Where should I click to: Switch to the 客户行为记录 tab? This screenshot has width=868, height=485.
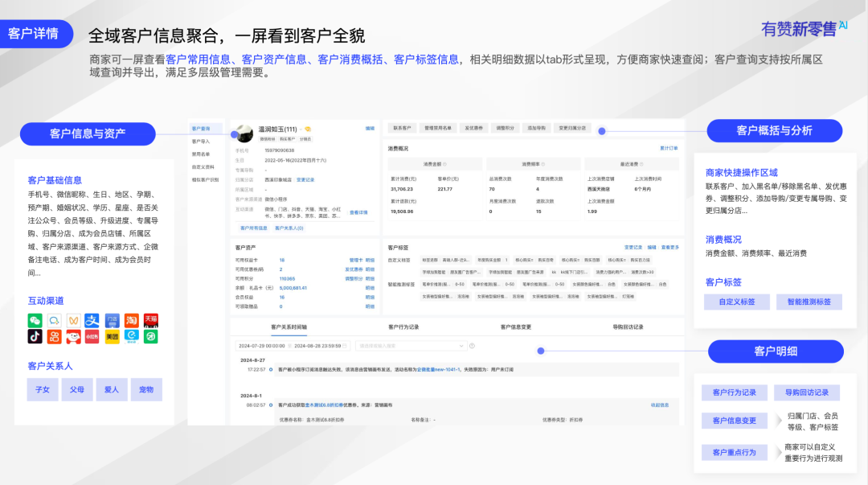coord(403,327)
